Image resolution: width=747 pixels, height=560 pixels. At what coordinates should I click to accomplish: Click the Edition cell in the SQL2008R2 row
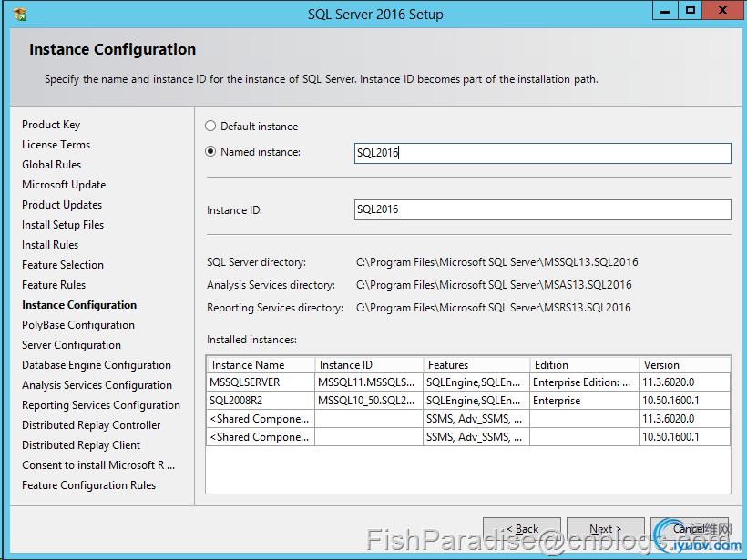tap(584, 401)
